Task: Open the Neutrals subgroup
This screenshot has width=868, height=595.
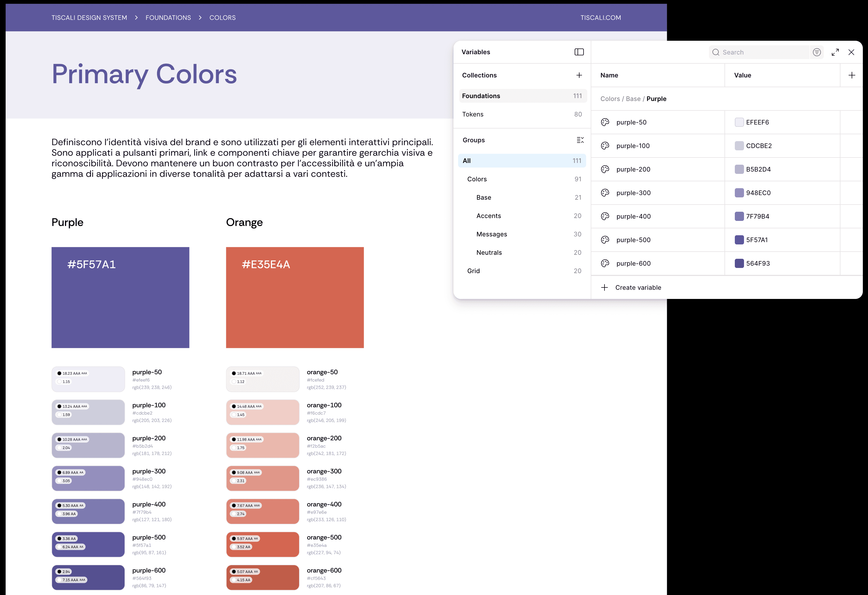Action: (x=489, y=252)
